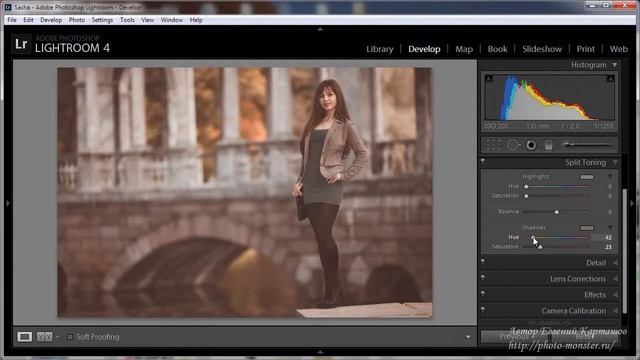640x360 pixels.
Task: Toggle shadow clipping indicator in histogram
Action: pos(489,78)
